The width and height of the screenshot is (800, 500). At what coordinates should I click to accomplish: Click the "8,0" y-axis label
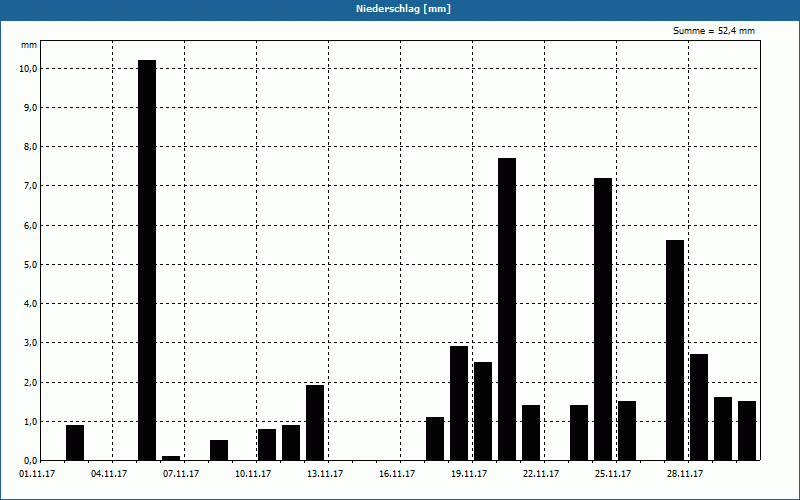click(30, 147)
